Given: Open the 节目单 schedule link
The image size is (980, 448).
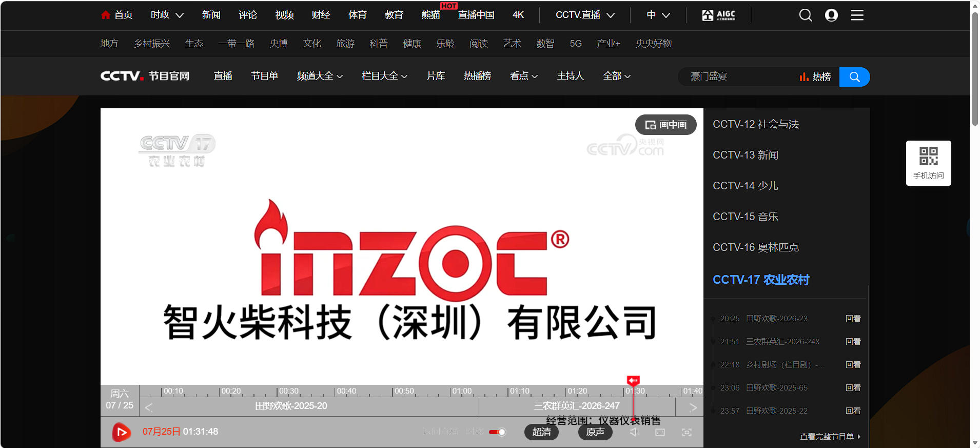Looking at the screenshot, I should pyautogui.click(x=265, y=76).
